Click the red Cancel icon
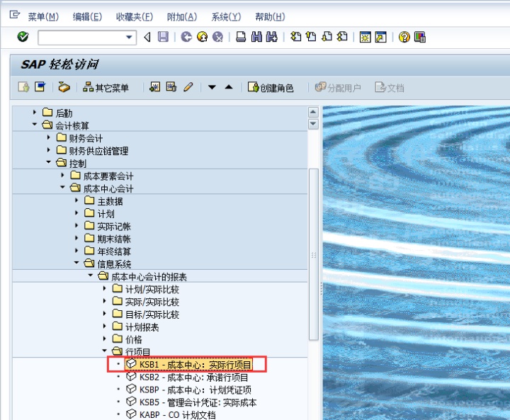 coord(217,37)
